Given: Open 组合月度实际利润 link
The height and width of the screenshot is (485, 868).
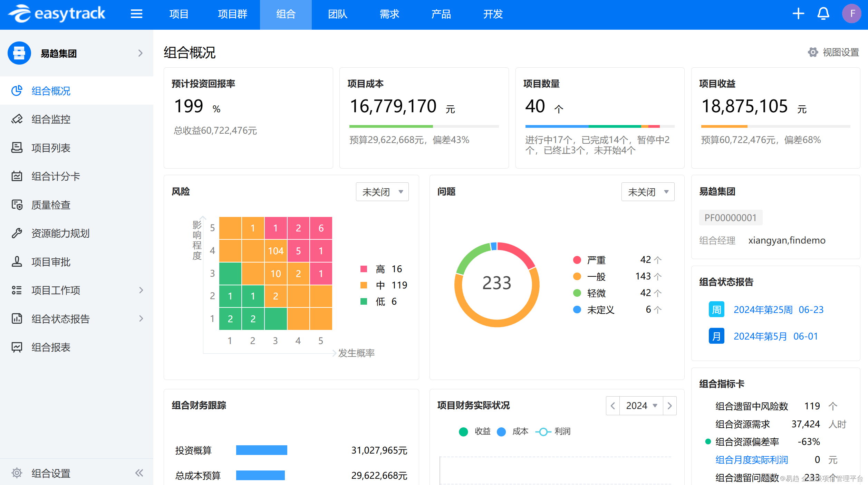Looking at the screenshot, I should click(x=752, y=460).
